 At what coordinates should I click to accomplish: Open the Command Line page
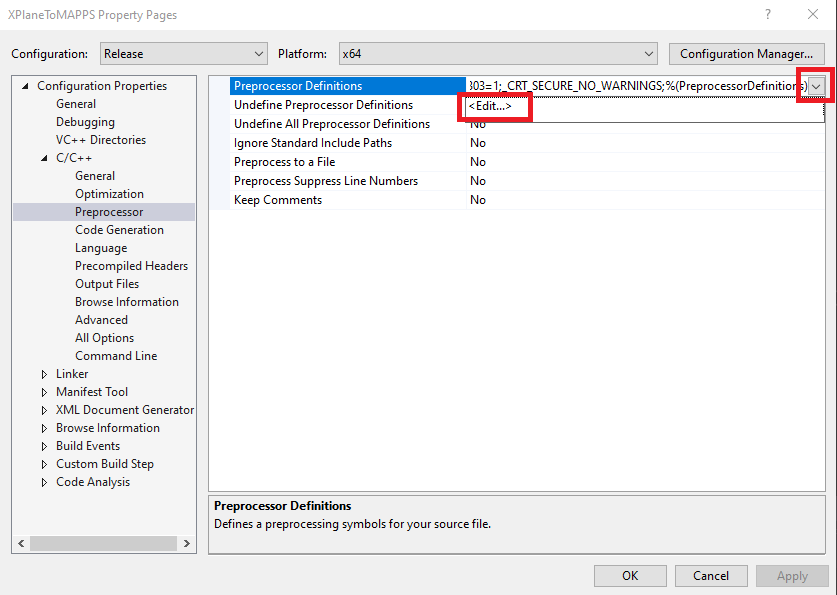click(x=115, y=356)
